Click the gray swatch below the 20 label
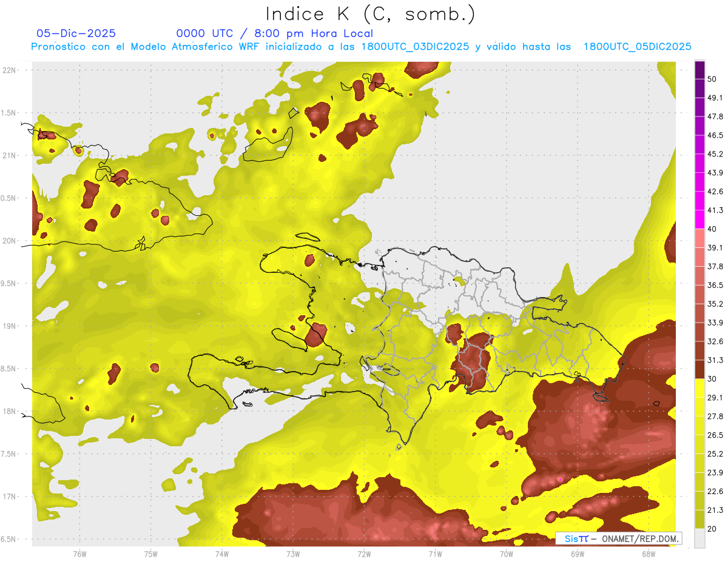Screen dimensions: 728x562 [699, 538]
